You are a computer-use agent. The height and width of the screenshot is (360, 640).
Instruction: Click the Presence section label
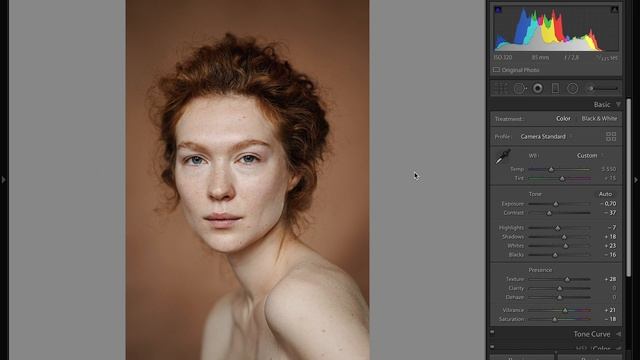540,270
